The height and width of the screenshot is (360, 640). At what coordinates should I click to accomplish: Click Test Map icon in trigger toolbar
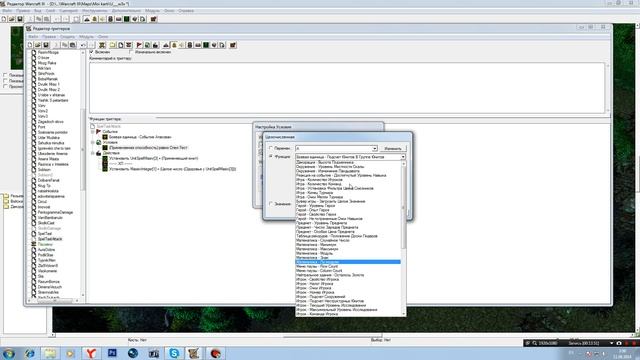233,45
